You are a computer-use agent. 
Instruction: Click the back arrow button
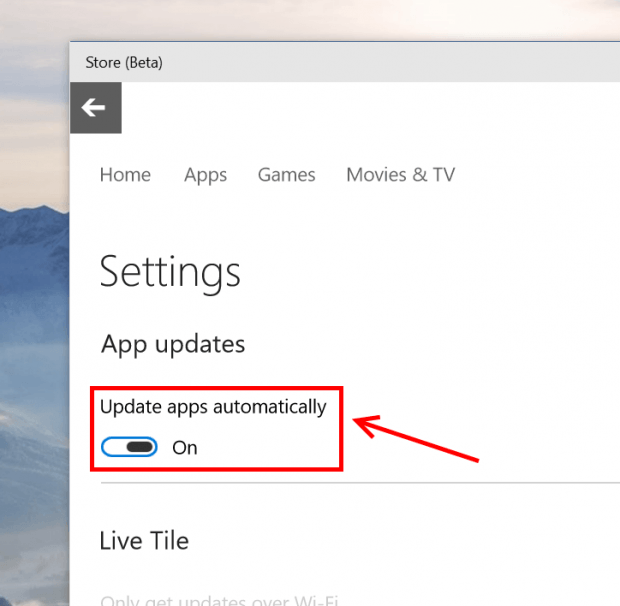coord(95,108)
